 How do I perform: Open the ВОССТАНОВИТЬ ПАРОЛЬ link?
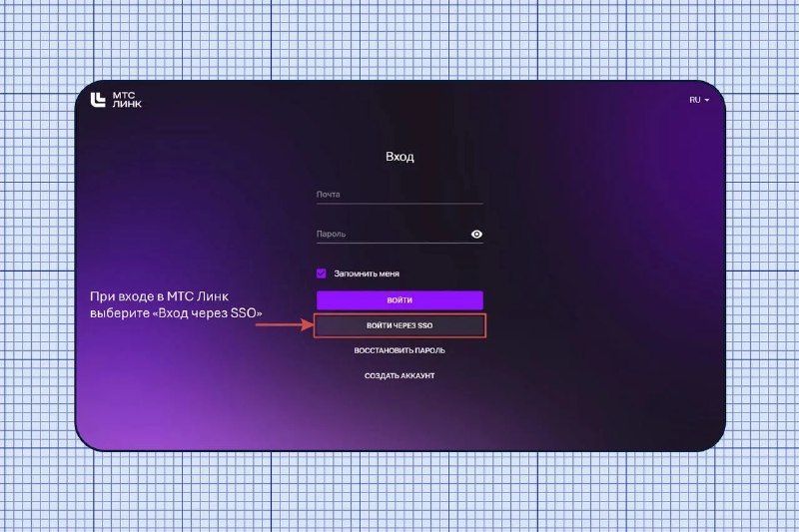[x=399, y=350]
